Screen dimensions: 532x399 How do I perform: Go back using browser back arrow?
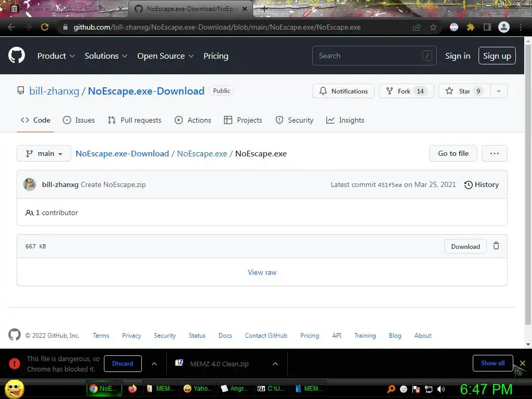click(11, 27)
